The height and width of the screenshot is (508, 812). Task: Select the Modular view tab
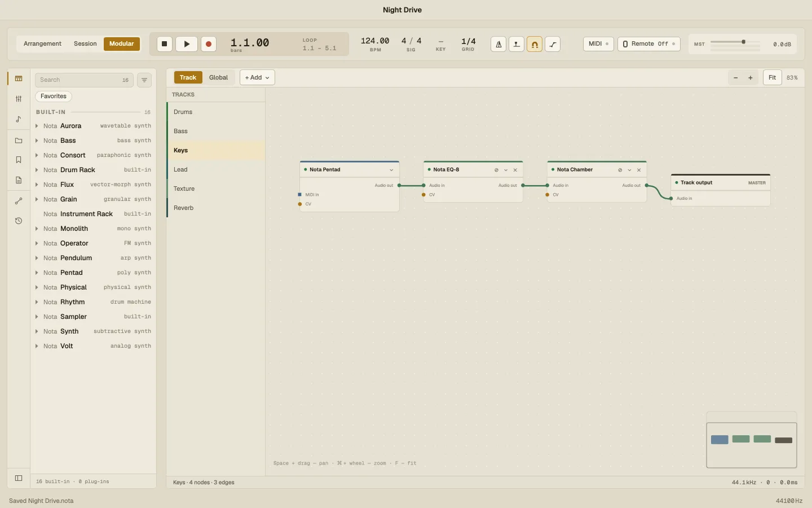pos(122,44)
